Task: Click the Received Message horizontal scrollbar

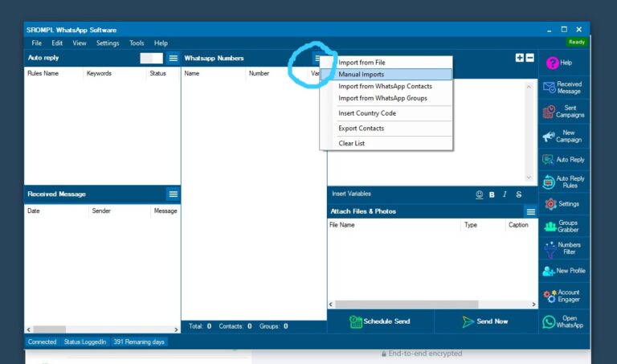Action: 50,329
